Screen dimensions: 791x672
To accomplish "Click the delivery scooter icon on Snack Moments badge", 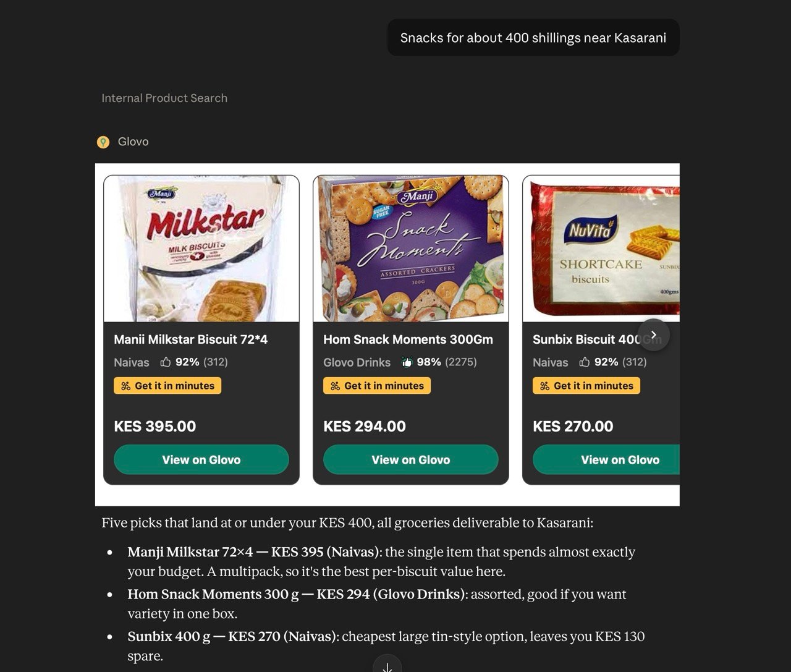I will [335, 386].
